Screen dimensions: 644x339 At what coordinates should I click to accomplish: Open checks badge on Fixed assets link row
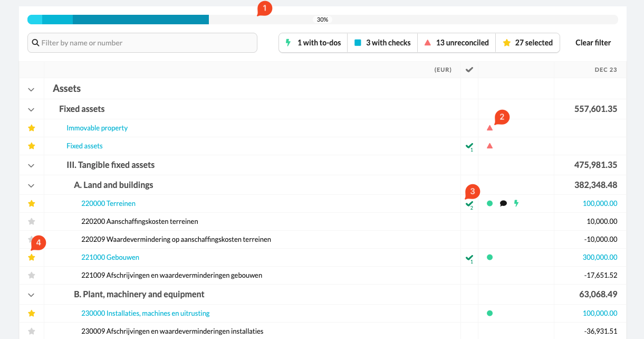pos(469,146)
